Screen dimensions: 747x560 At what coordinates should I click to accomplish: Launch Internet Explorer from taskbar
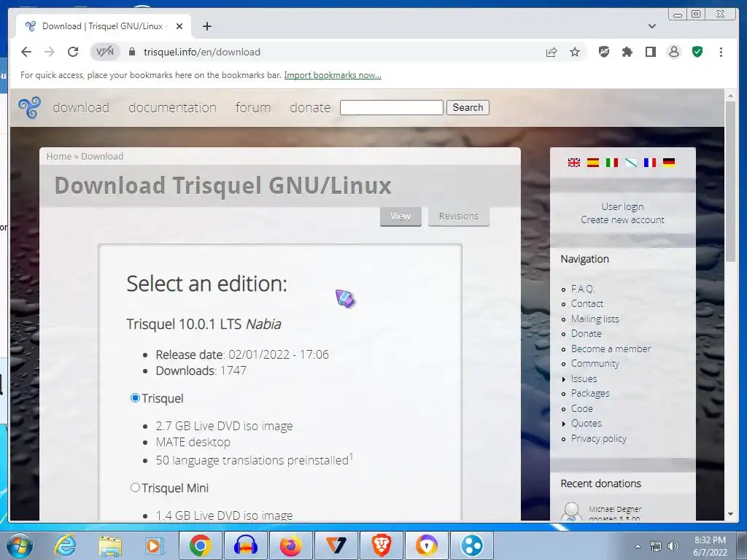[65, 545]
